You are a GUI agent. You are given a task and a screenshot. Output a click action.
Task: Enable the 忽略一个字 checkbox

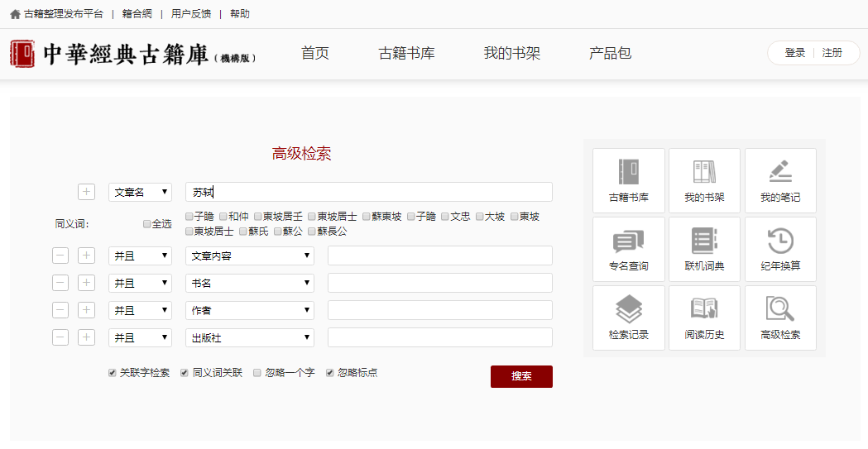point(257,373)
